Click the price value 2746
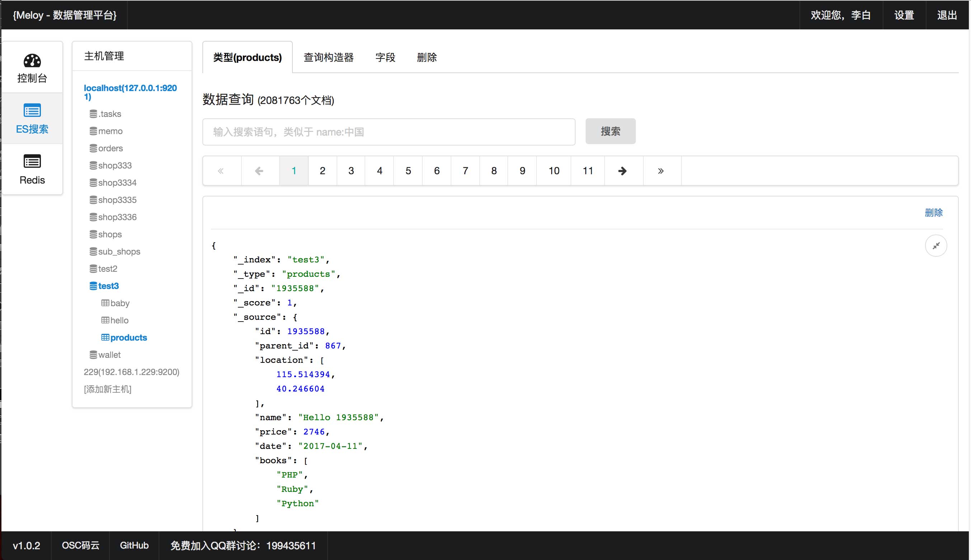 pos(314,432)
